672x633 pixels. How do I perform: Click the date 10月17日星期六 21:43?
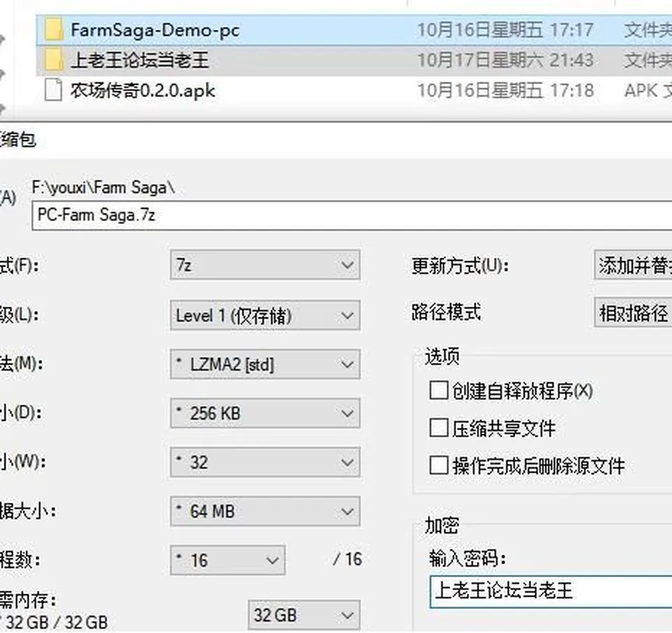(x=505, y=60)
